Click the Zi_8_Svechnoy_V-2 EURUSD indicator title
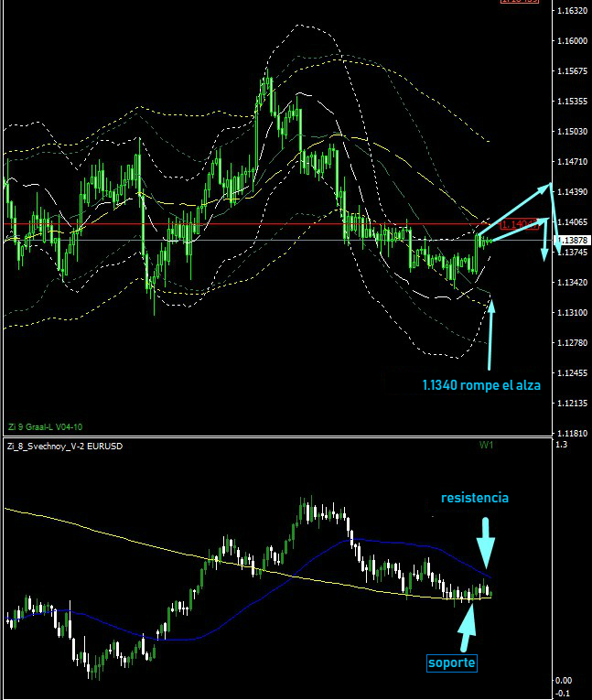 [x=65, y=447]
